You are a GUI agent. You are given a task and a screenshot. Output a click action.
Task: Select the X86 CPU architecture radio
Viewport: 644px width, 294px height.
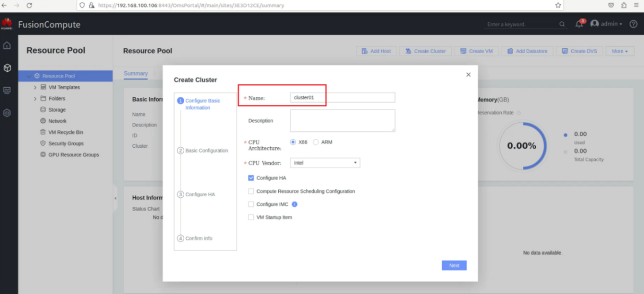pyautogui.click(x=293, y=142)
